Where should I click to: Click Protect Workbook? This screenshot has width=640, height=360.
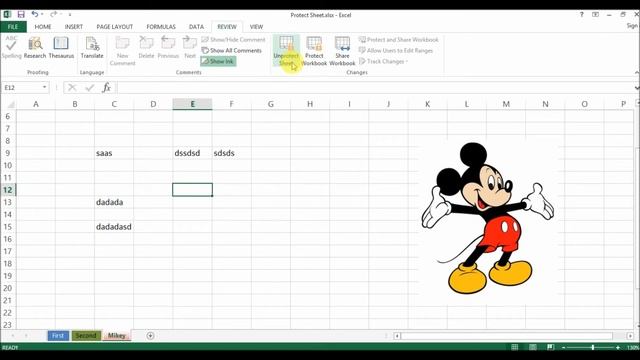click(x=314, y=51)
